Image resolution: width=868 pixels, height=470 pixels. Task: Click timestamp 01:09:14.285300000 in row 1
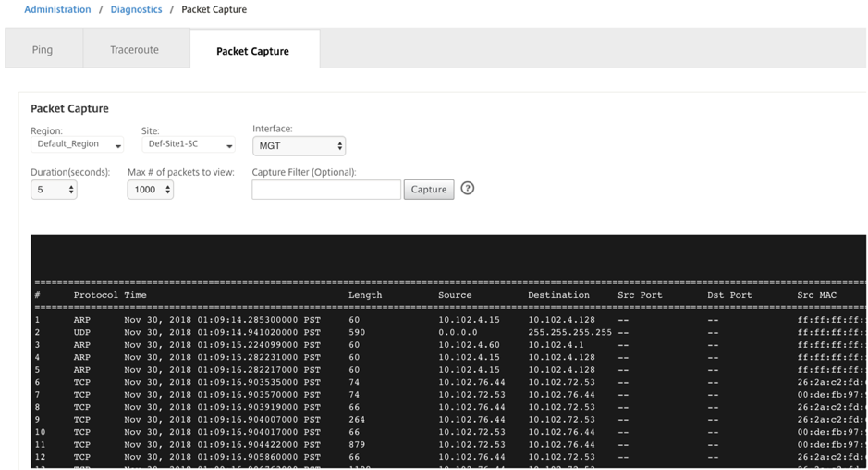point(248,320)
